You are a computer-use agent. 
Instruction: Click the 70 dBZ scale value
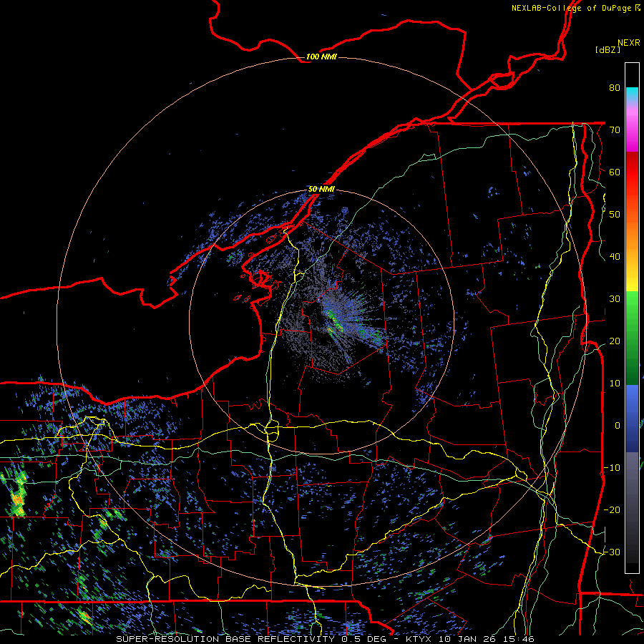(615, 130)
